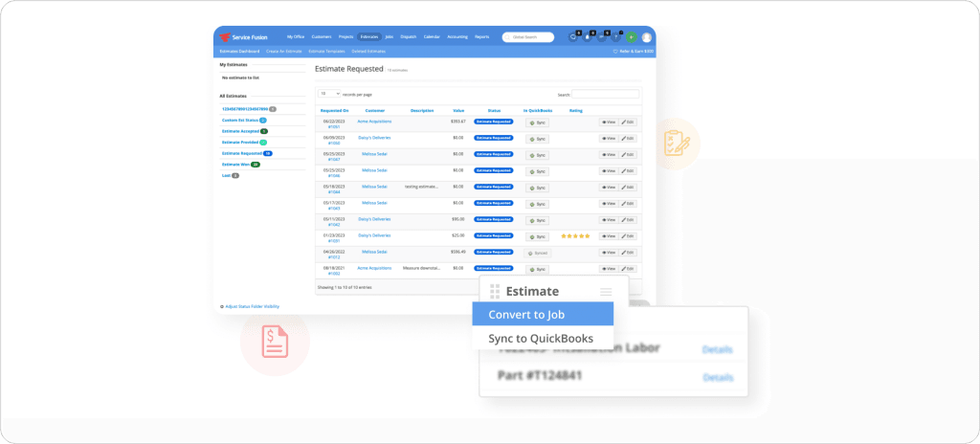Open the Estimates menu
Screen dimensions: 980x444
(x=370, y=37)
